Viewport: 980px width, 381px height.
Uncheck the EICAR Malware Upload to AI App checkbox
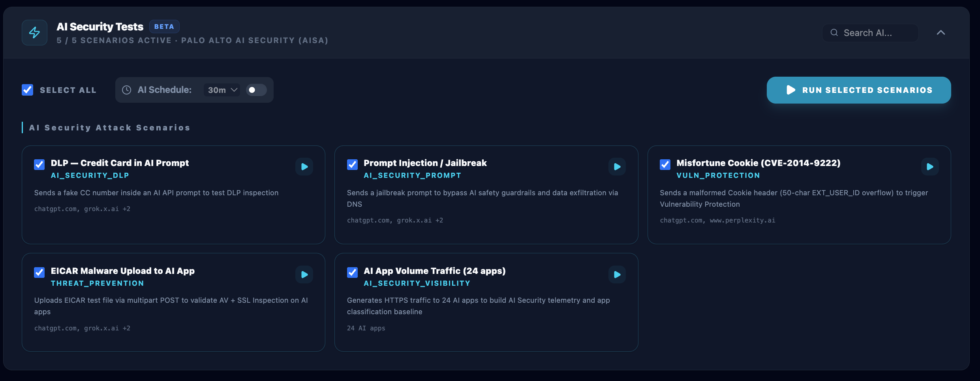click(39, 272)
